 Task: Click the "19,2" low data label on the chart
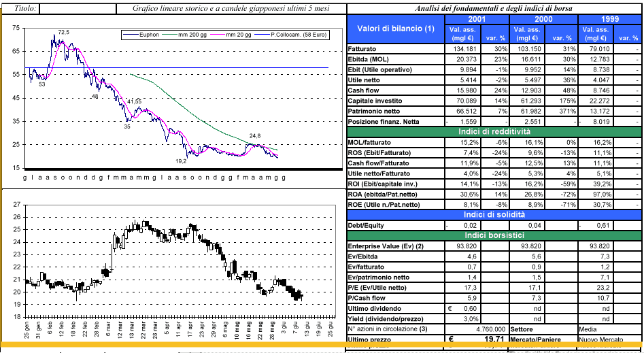[181, 162]
